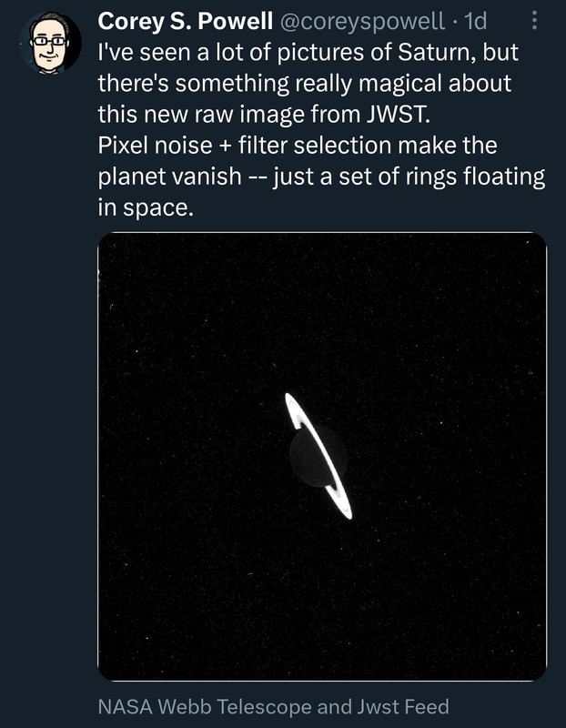Click the upper tip of Saturn's rings

coord(290,400)
